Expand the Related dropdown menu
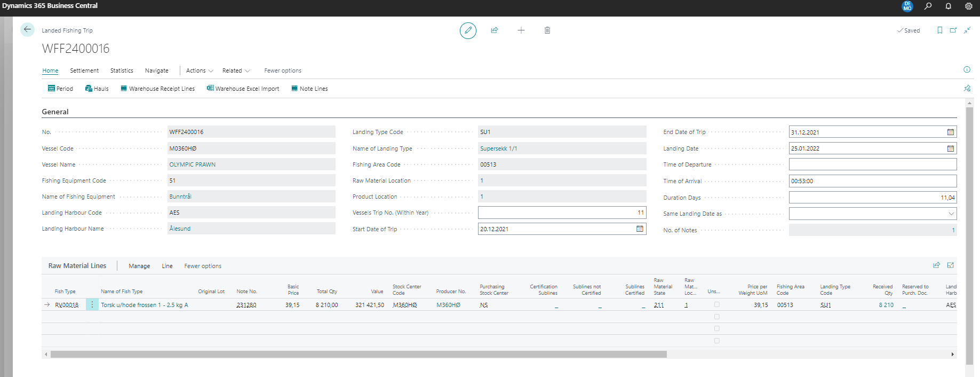The height and width of the screenshot is (377, 980). [x=236, y=70]
